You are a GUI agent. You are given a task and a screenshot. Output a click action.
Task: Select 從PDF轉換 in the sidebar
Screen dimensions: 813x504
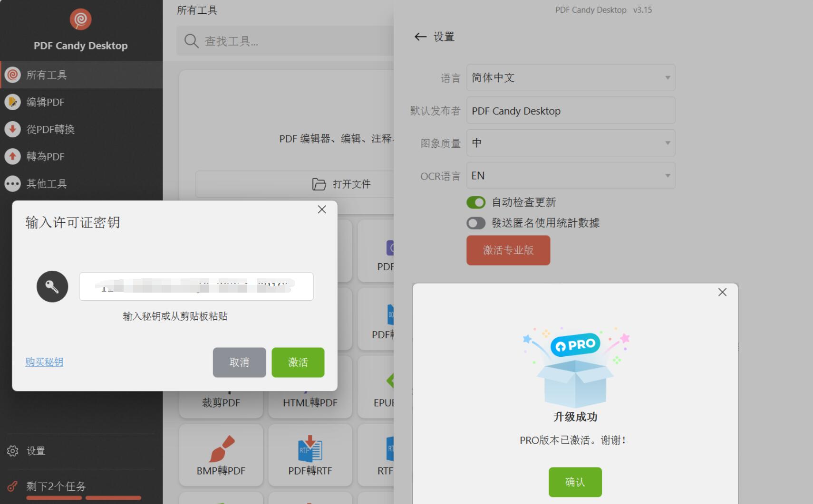point(50,129)
